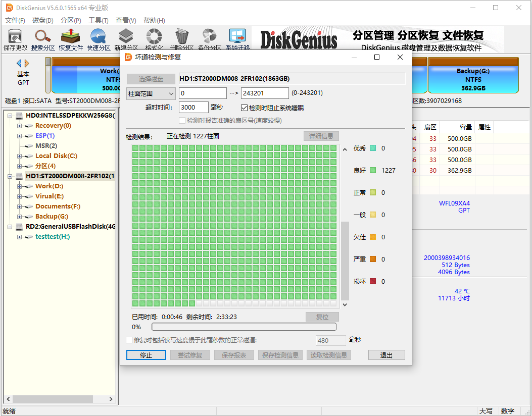The width and height of the screenshot is (532, 416).
Task: Maximize the bad-track detection dialog
Action: click(x=376, y=57)
